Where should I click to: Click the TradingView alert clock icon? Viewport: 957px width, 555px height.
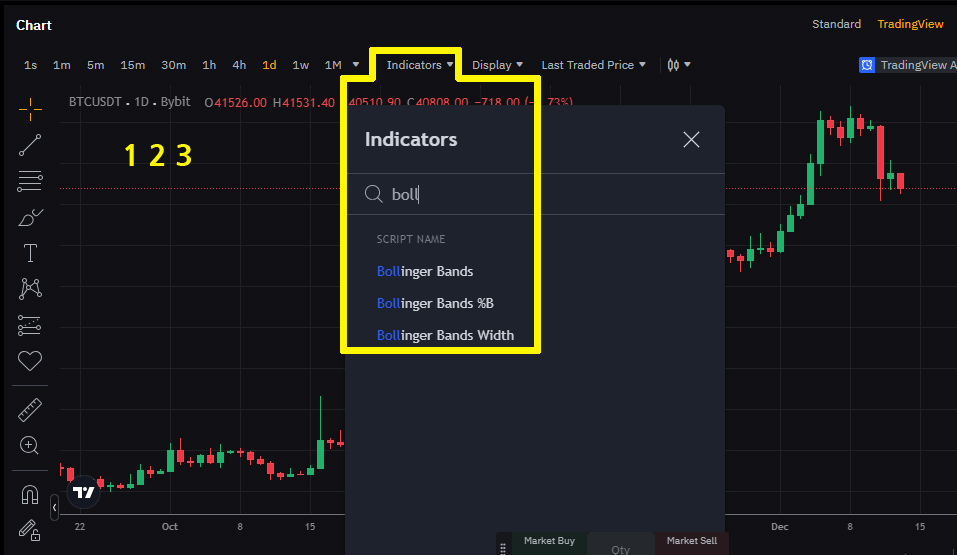[867, 65]
